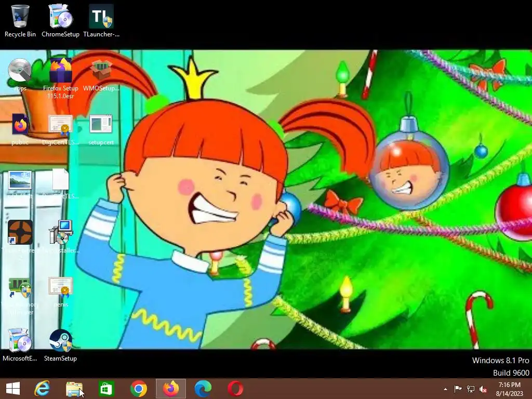Select Firefox Setup 115.1.0esr icon
The height and width of the screenshot is (399, 532).
(60, 78)
